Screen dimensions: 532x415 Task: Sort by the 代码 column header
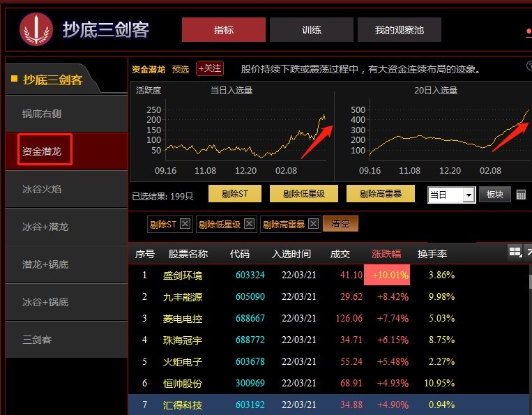[x=240, y=254]
